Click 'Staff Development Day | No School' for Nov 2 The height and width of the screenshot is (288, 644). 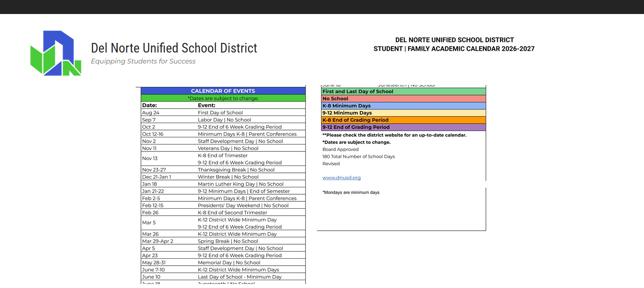(x=240, y=141)
